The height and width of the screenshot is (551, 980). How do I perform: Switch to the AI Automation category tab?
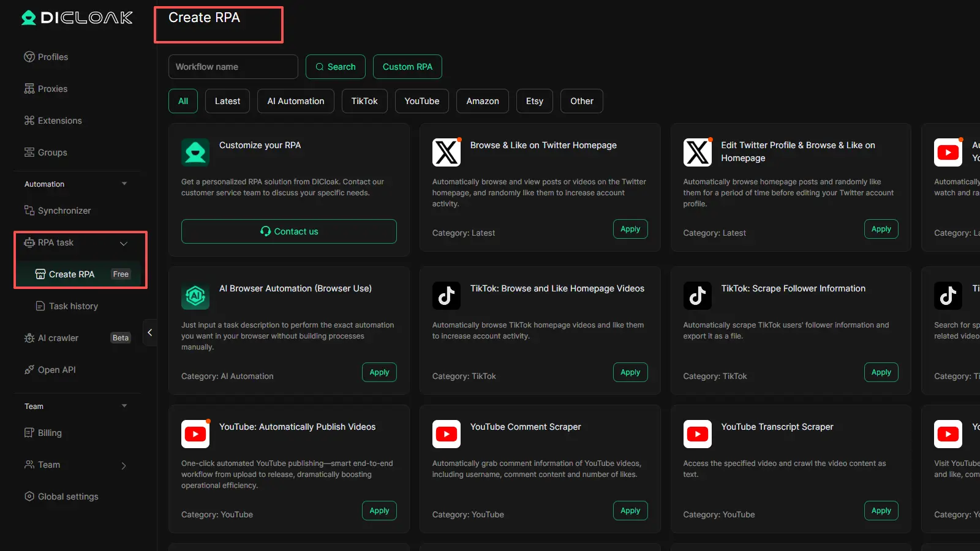pyautogui.click(x=295, y=101)
